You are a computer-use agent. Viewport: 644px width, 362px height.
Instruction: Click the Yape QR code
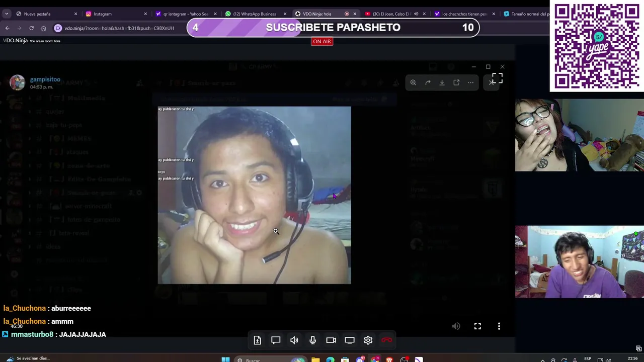[596, 46]
